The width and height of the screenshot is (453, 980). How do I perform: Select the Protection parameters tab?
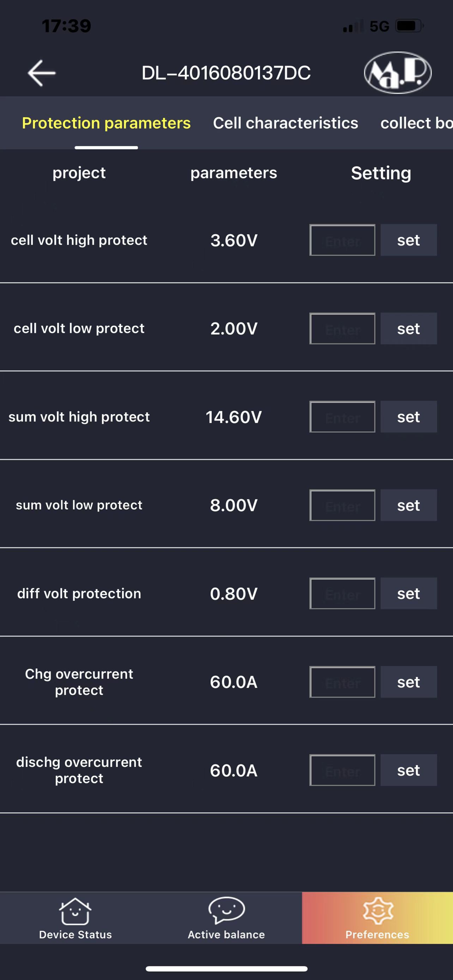106,123
